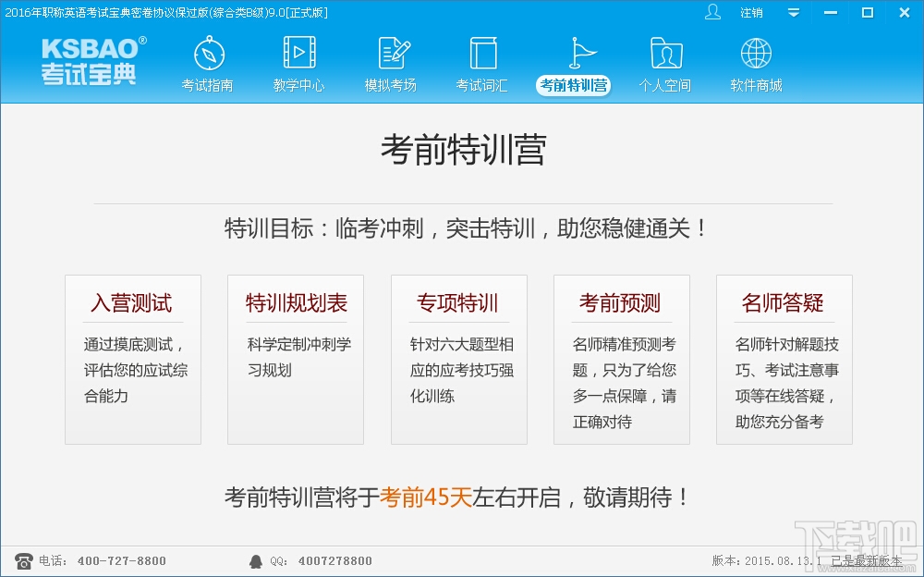Screen dimensions: 924x577
Task: Open the 名师答疑 card
Action: tap(784, 360)
